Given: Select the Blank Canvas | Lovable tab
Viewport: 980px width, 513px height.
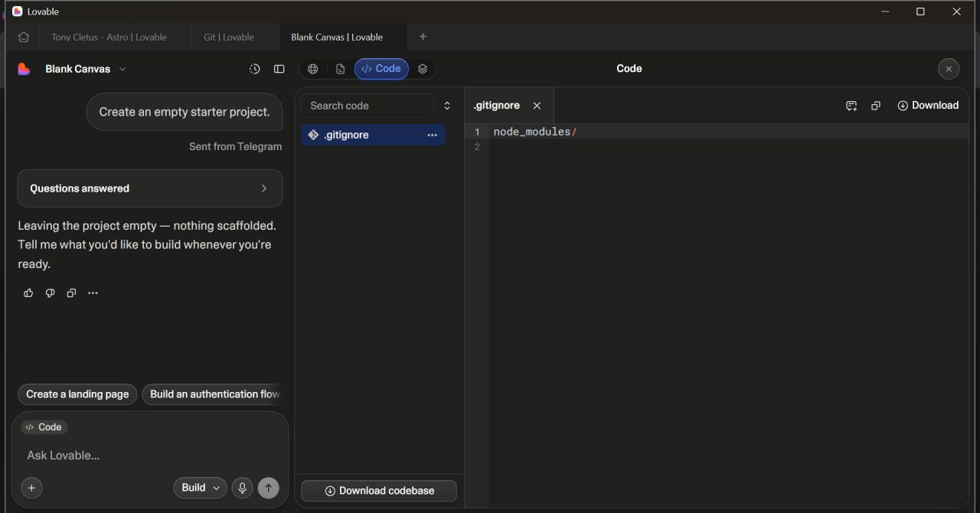Looking at the screenshot, I should tap(337, 37).
